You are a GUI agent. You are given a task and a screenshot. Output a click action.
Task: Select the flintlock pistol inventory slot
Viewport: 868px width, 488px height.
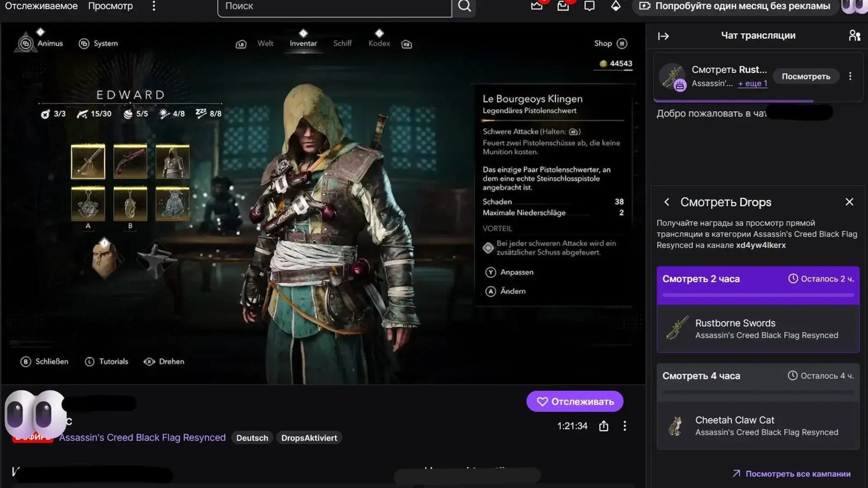pyautogui.click(x=130, y=161)
